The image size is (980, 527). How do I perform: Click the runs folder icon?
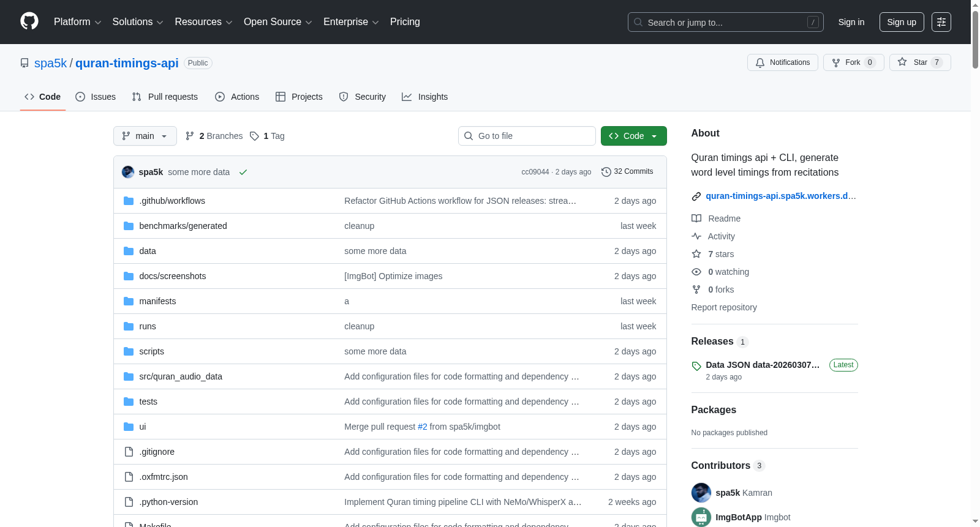pyautogui.click(x=129, y=326)
